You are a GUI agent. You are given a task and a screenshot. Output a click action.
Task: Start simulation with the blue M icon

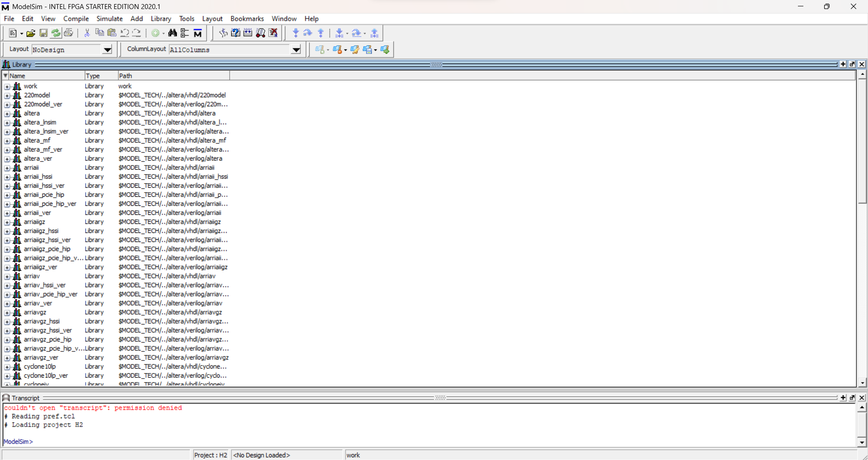click(x=198, y=33)
